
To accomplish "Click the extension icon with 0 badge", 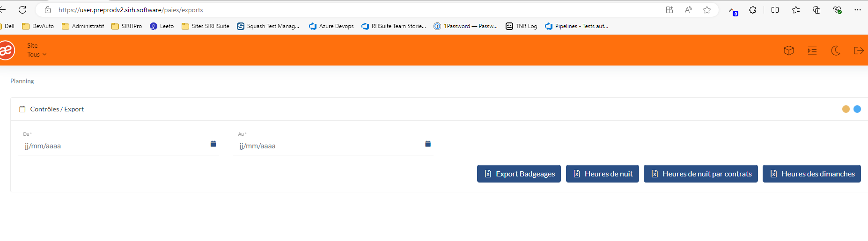I will 733,11.
